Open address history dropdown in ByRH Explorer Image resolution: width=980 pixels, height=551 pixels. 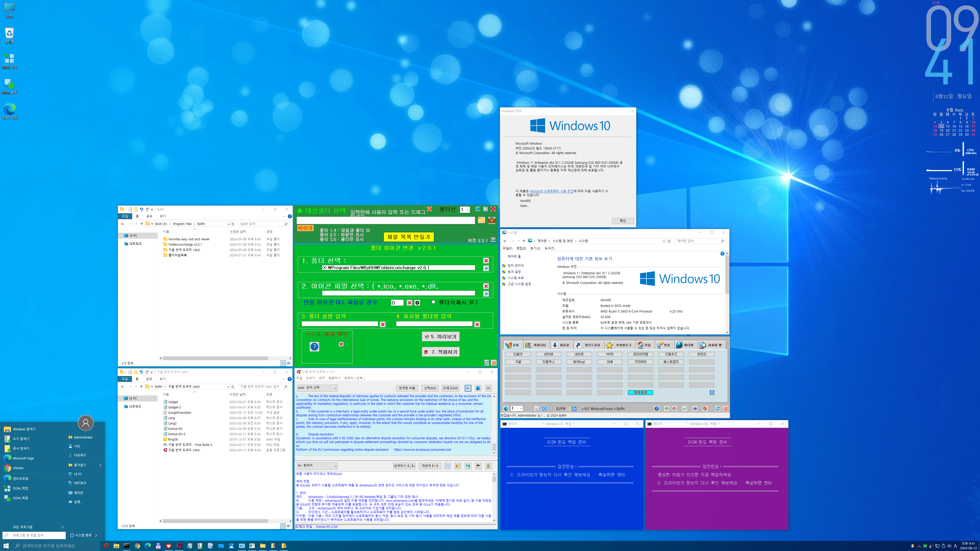click(228, 224)
